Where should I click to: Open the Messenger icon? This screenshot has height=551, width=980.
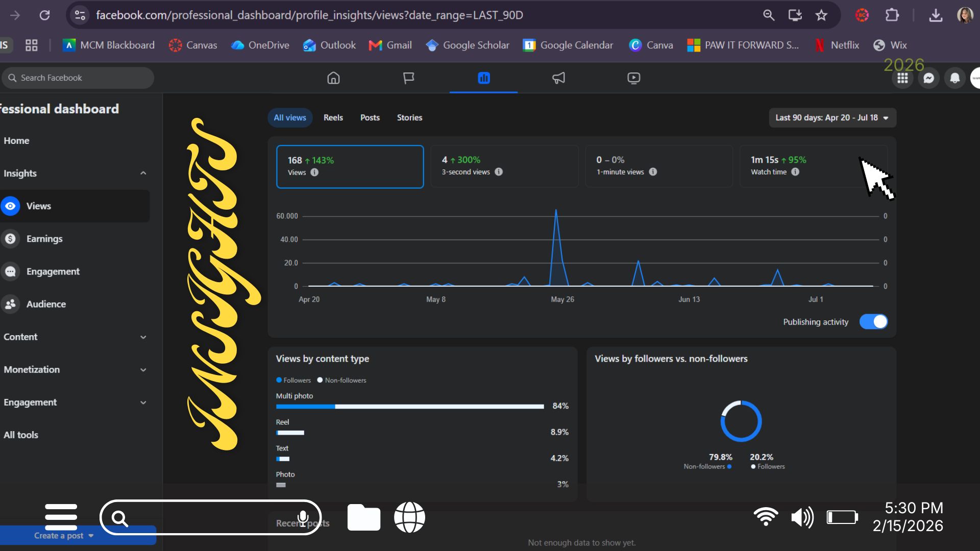coord(928,78)
